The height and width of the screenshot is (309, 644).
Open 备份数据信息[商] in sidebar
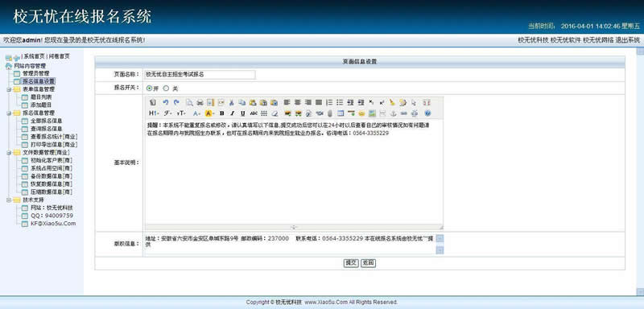pos(52,176)
